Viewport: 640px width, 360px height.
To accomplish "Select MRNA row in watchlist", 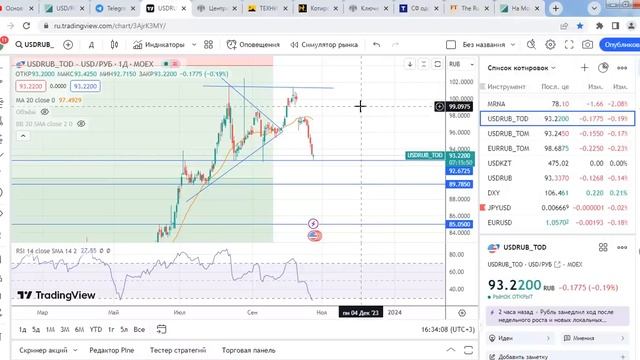I will click(557, 104).
